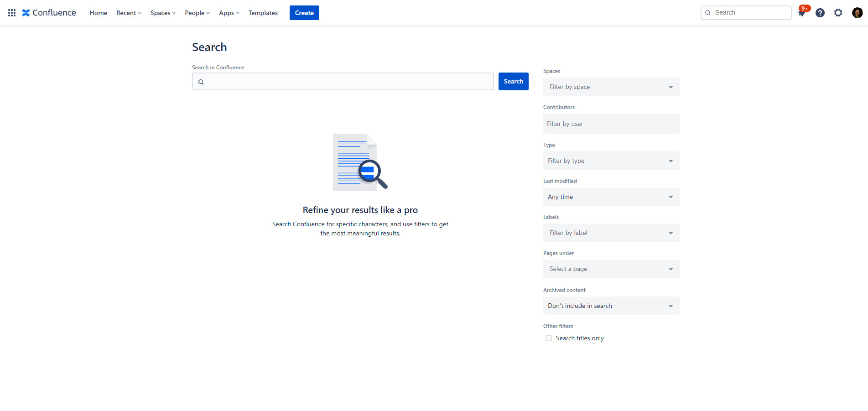The image size is (868, 411).
Task: Click the blue Search button
Action: pyautogui.click(x=513, y=81)
